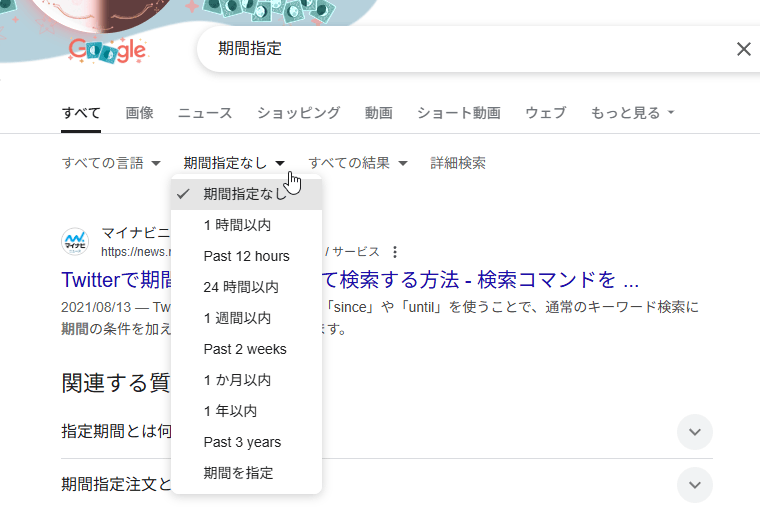Click the 指定期間とは何 question text
The image size is (760, 510).
(116, 431)
